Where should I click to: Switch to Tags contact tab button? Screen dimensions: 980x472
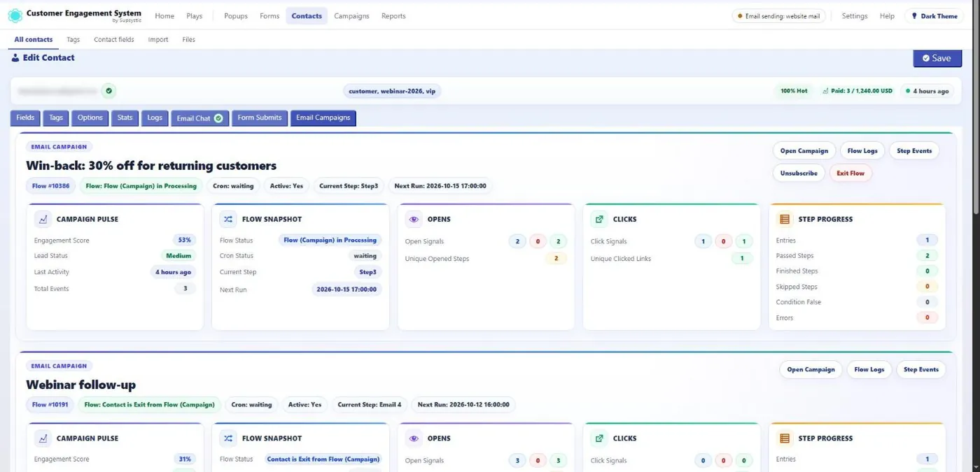[x=56, y=118]
